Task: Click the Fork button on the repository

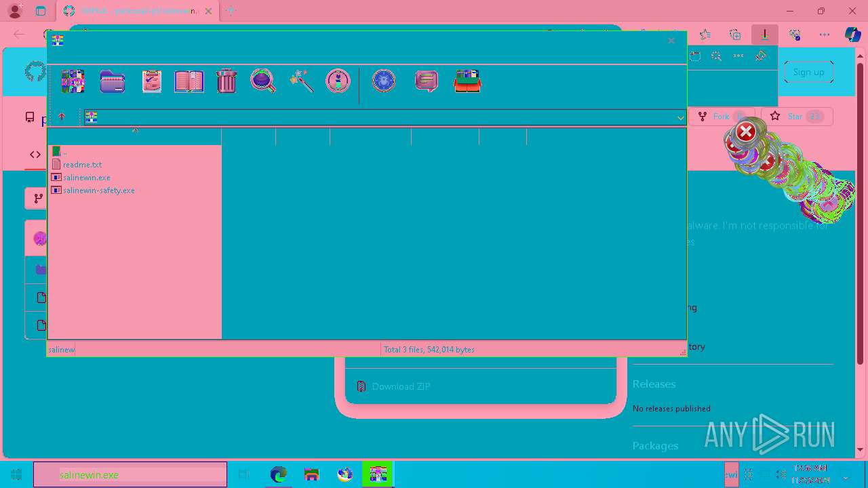Action: tap(721, 117)
